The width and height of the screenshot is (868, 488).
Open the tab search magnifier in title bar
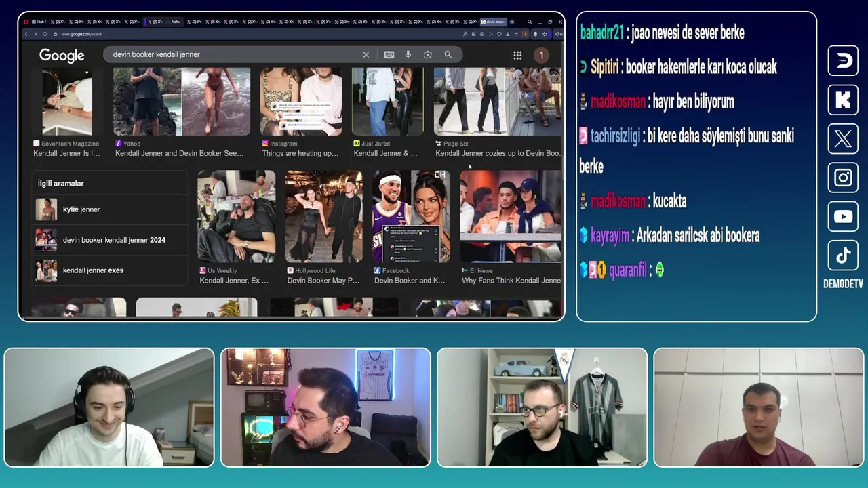[x=530, y=22]
